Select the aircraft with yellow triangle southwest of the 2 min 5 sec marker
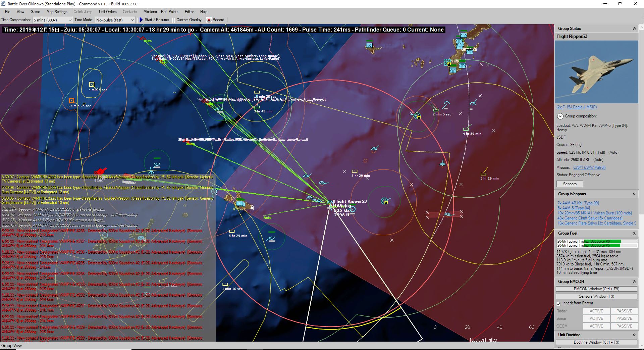 click(417, 116)
